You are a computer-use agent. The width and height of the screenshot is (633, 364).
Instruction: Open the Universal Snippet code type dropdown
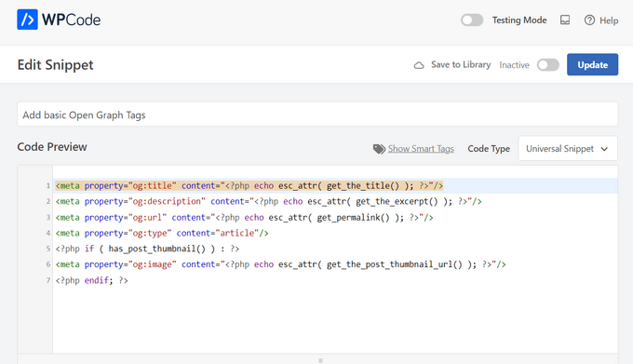coord(568,149)
